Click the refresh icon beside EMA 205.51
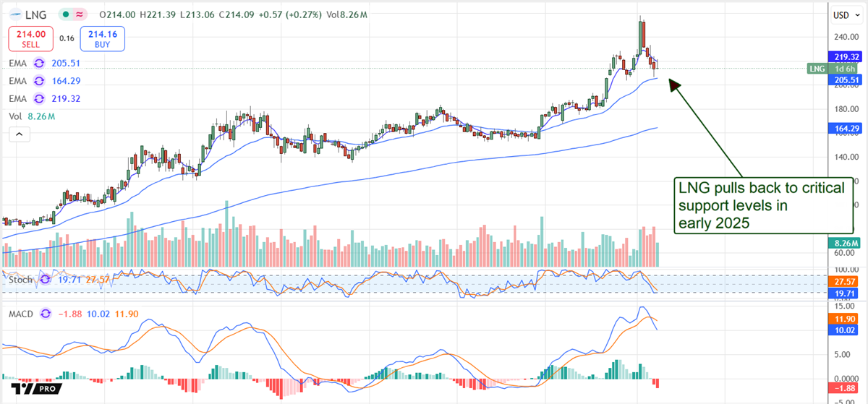The height and width of the screenshot is (404, 868). pos(38,64)
